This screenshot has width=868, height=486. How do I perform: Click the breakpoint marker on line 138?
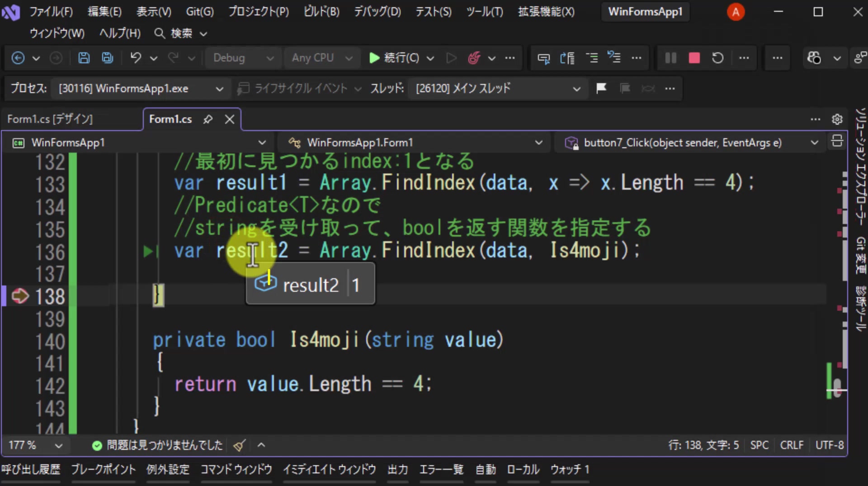(20, 296)
